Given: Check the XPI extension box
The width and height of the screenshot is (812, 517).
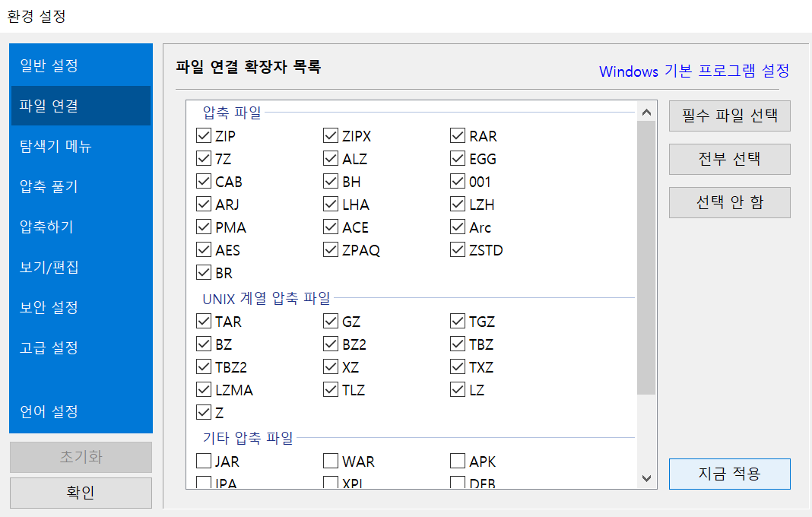Looking at the screenshot, I should point(330,482).
